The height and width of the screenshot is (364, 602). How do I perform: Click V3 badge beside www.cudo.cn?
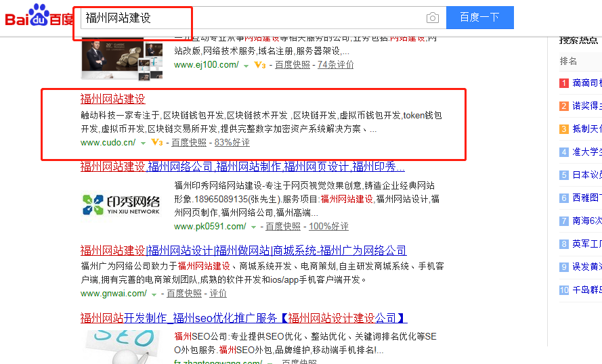point(157,143)
